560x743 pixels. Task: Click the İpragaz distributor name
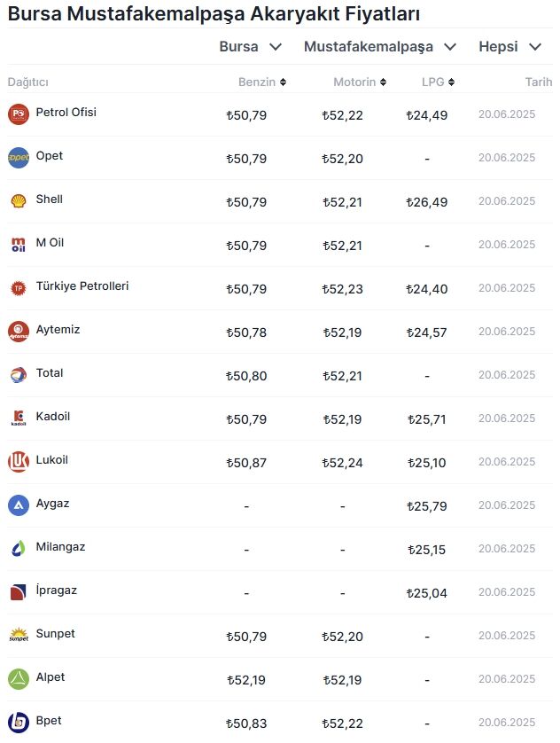[x=57, y=590]
